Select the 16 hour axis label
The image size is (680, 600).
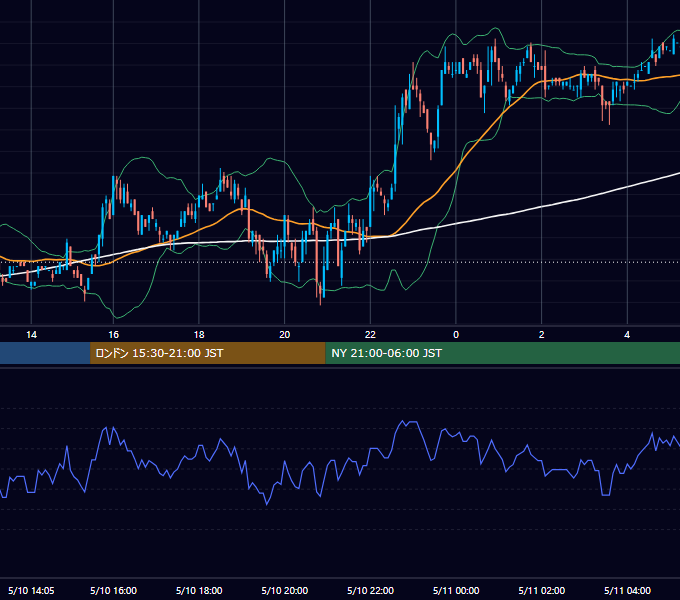(113, 335)
